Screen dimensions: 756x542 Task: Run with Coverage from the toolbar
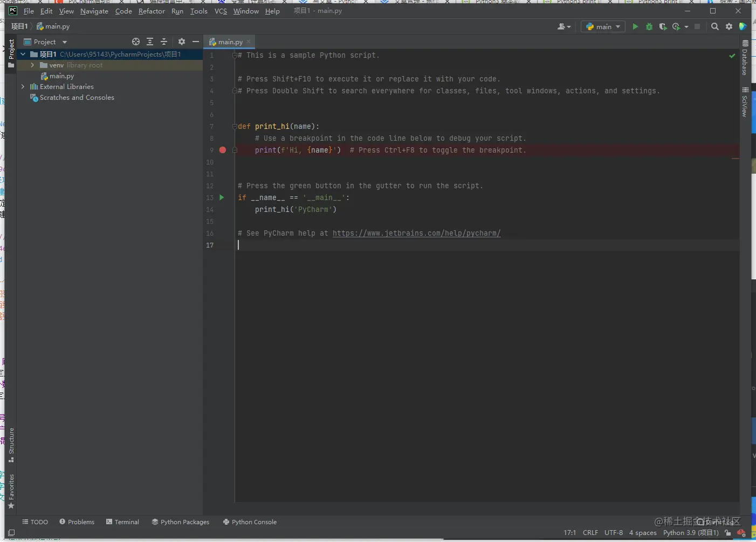(x=663, y=26)
